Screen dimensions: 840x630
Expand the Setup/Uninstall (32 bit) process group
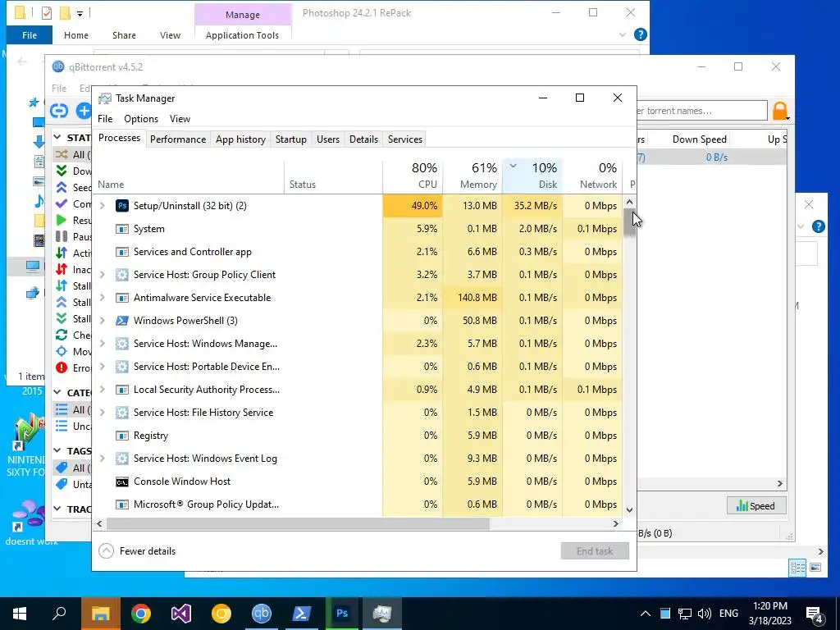[x=103, y=206]
